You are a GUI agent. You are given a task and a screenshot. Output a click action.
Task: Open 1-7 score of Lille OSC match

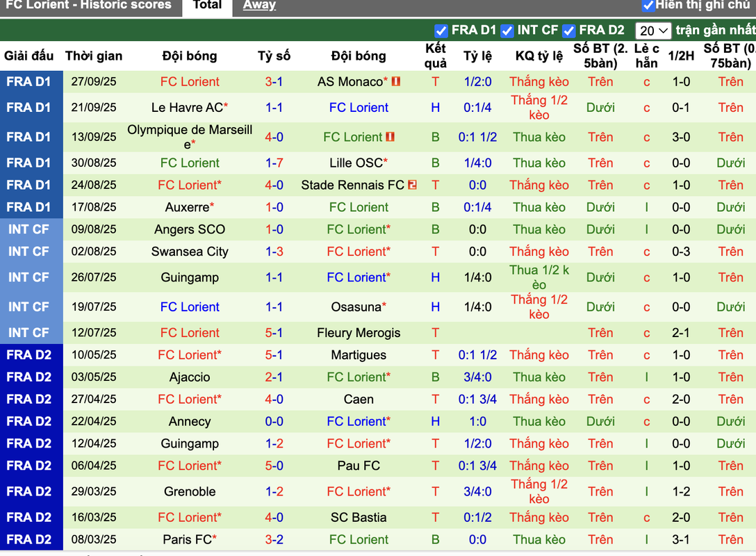[x=274, y=163]
